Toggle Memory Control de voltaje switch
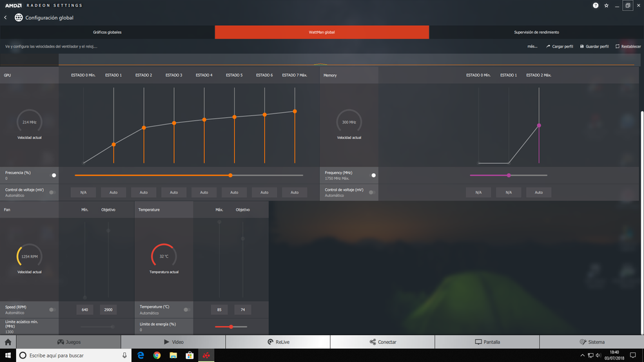Screen dimensions: 644x362 pos(372,192)
